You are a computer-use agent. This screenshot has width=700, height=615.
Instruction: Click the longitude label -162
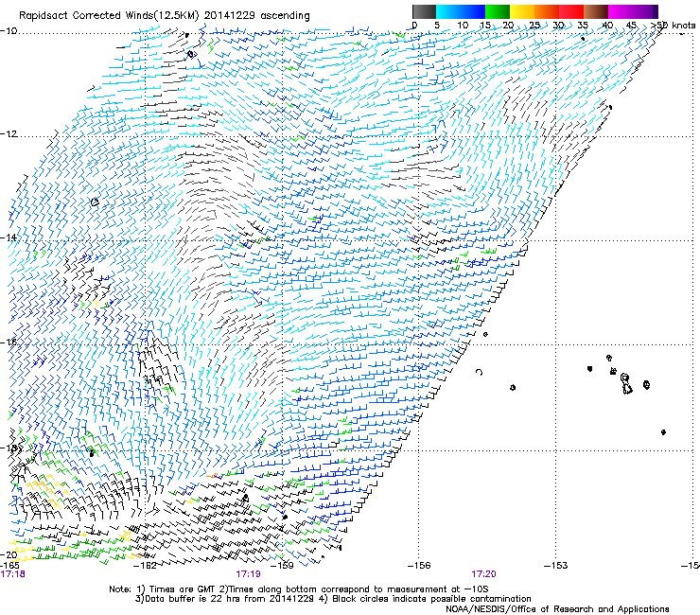coord(147,566)
